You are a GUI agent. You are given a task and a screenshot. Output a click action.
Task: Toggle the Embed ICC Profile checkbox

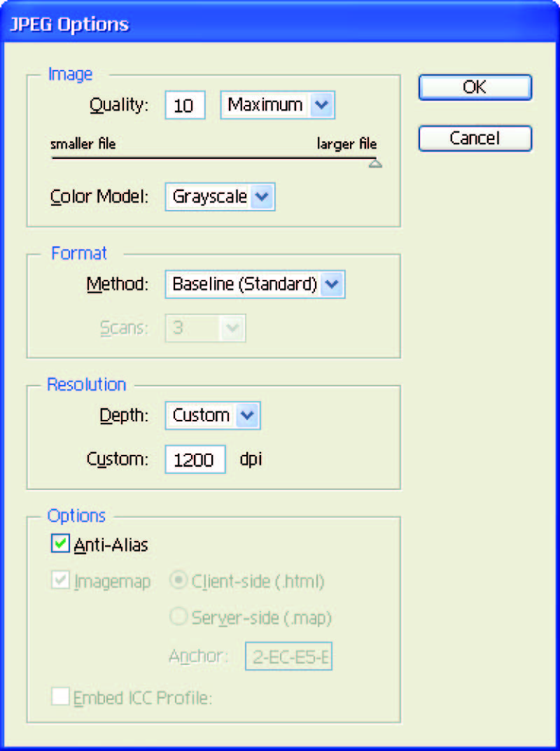pos(61,696)
